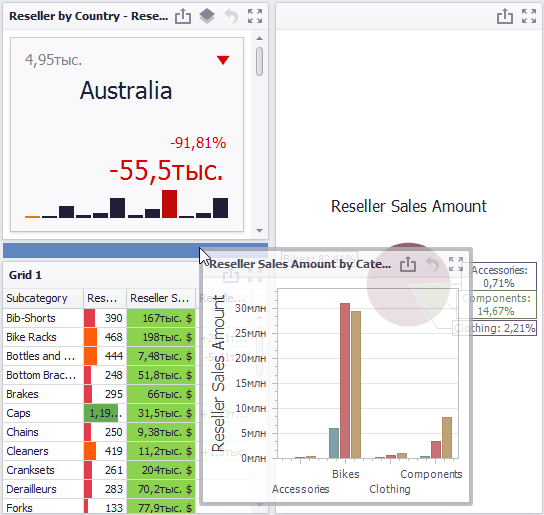Click the 198тыс. $ cell

click(x=161, y=337)
